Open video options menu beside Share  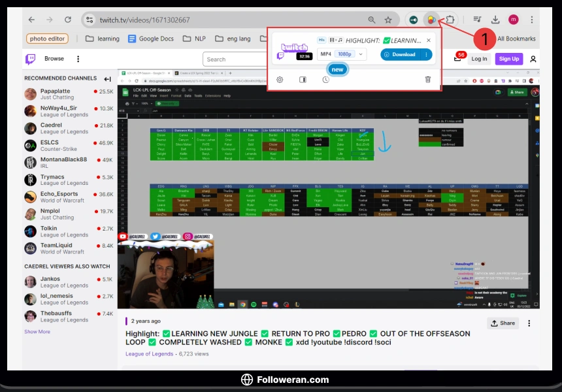coord(529,323)
